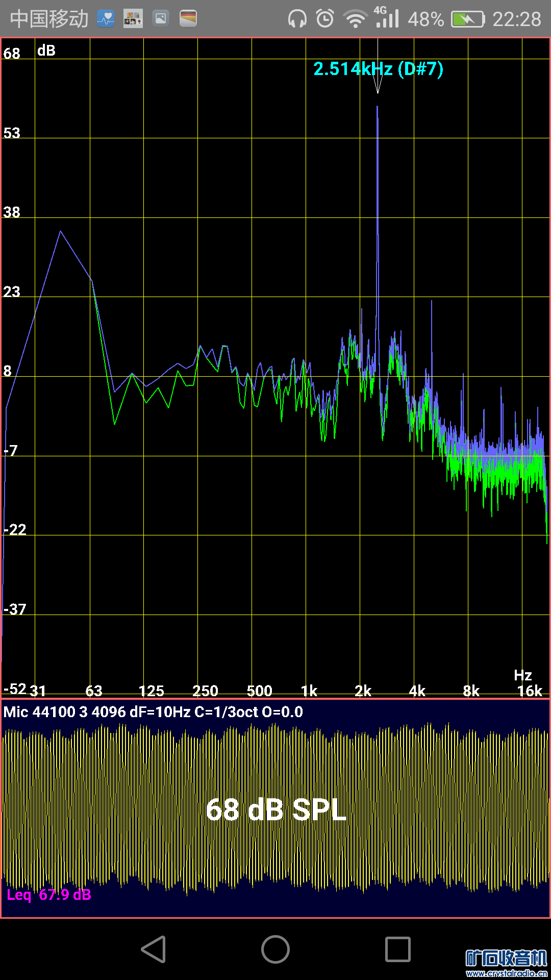Tap the 31 frequency axis label

[38, 691]
